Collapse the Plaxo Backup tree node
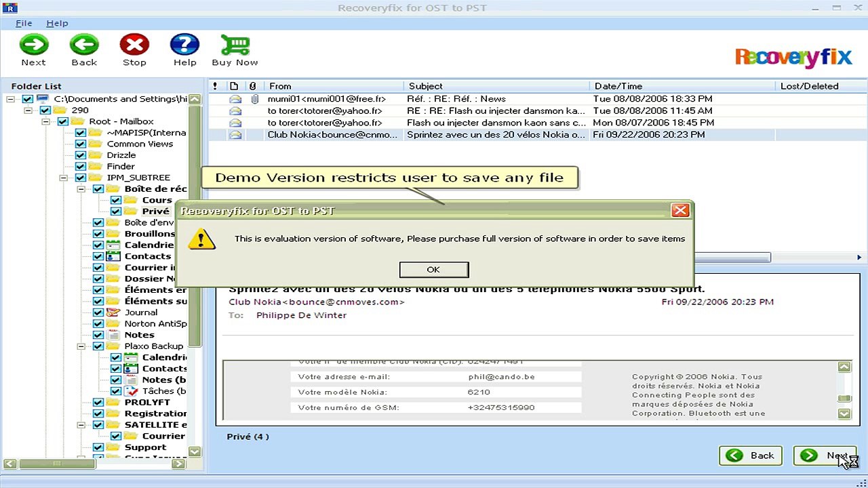 [81, 346]
